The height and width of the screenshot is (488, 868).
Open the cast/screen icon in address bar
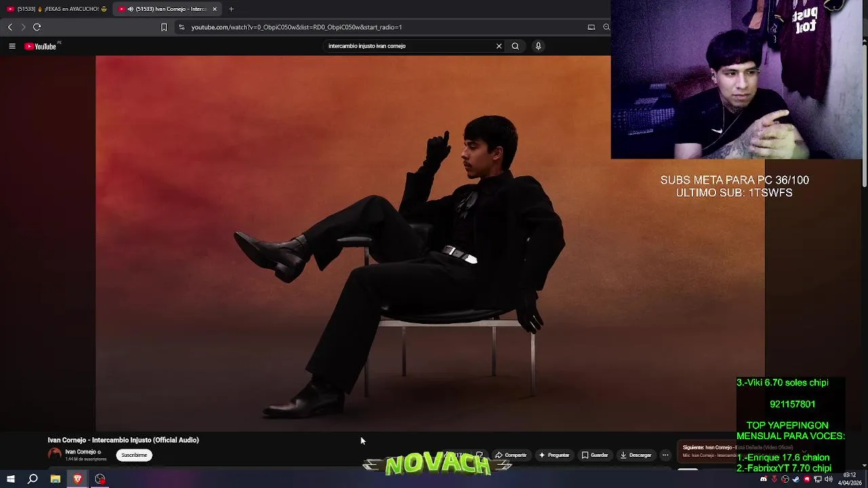(x=591, y=27)
